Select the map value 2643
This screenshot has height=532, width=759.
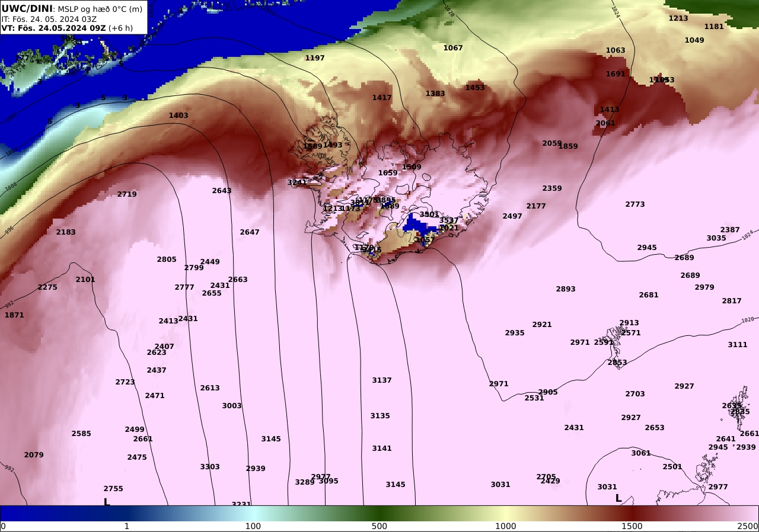222,191
